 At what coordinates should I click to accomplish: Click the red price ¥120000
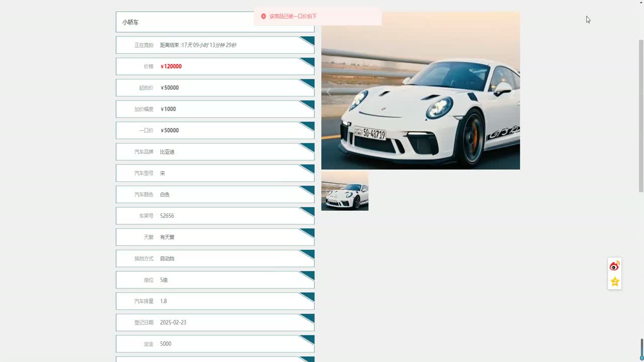171,66
